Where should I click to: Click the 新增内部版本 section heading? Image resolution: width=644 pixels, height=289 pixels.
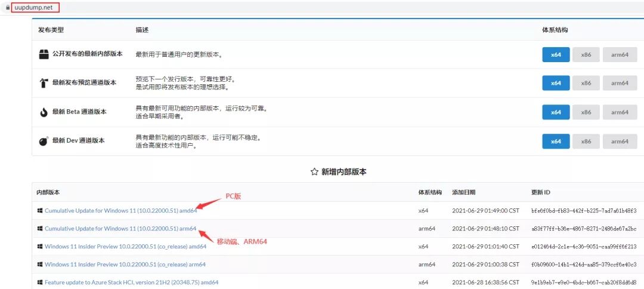344,172
